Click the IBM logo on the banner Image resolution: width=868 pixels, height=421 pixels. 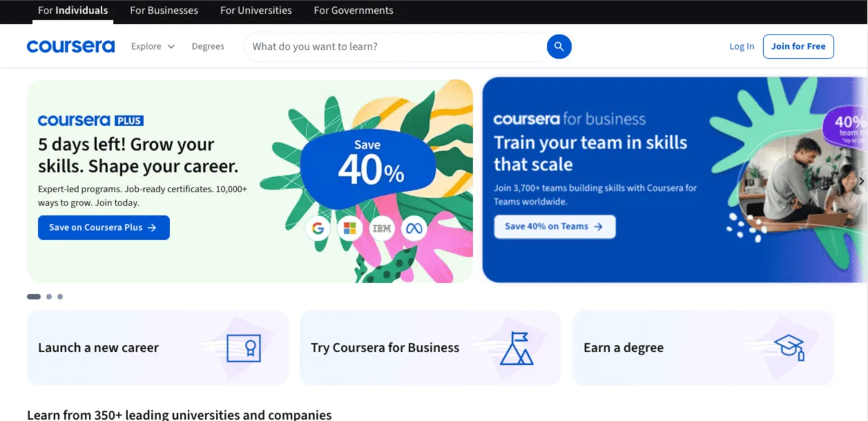[382, 229]
